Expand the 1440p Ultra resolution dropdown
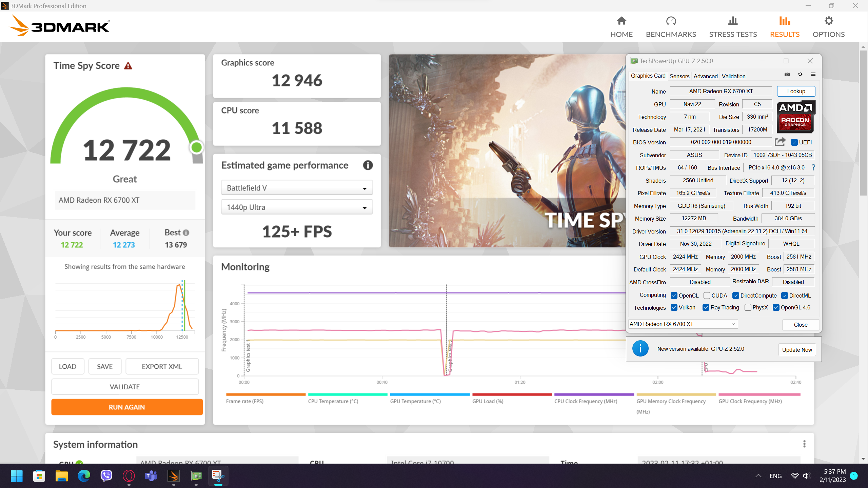This screenshot has height=488, width=868. 297,207
